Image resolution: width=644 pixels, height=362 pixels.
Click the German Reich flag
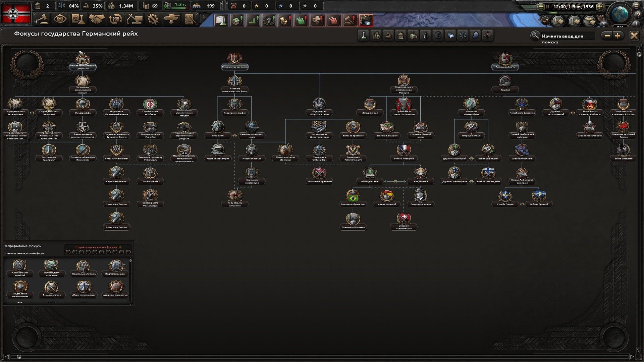(x=16, y=13)
